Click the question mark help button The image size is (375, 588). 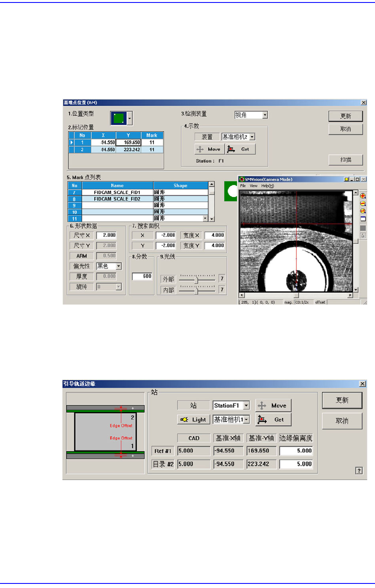point(359,470)
